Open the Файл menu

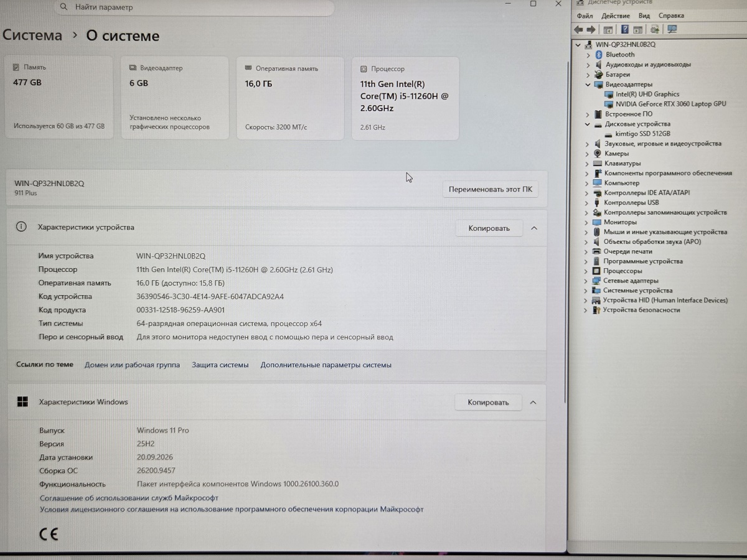point(585,16)
